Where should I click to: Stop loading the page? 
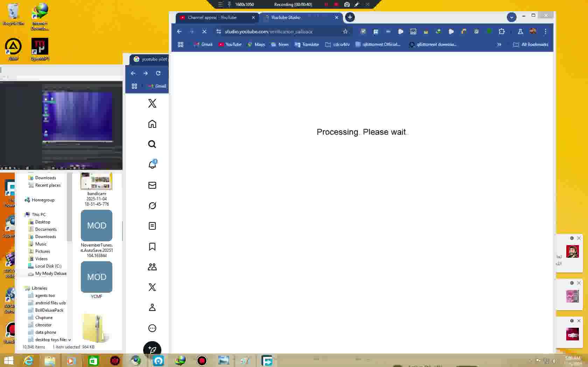click(204, 32)
